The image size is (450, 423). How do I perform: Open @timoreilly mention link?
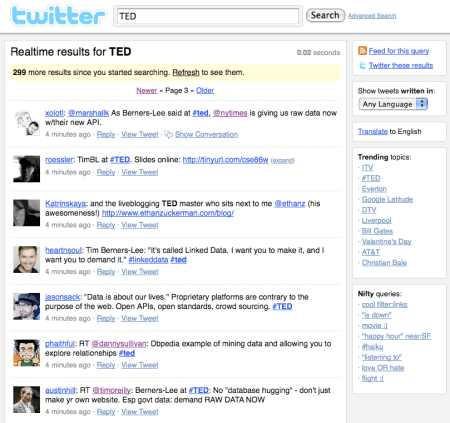tap(112, 390)
